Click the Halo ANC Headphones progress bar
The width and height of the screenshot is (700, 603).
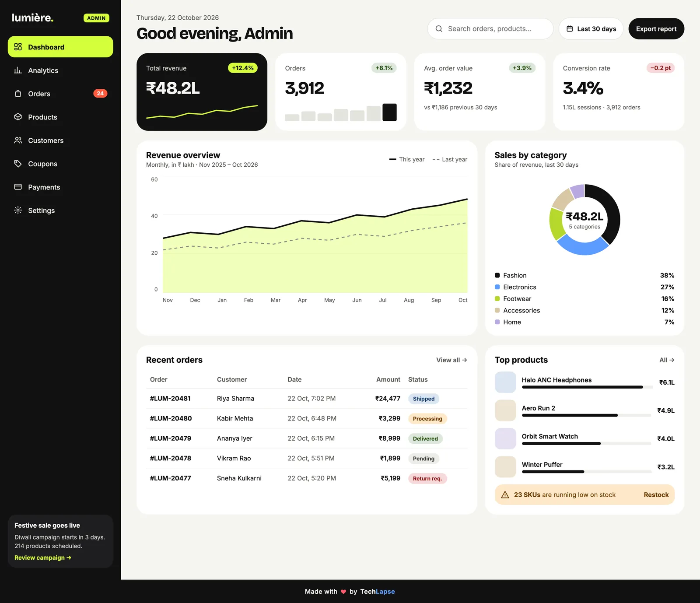[x=586, y=387]
